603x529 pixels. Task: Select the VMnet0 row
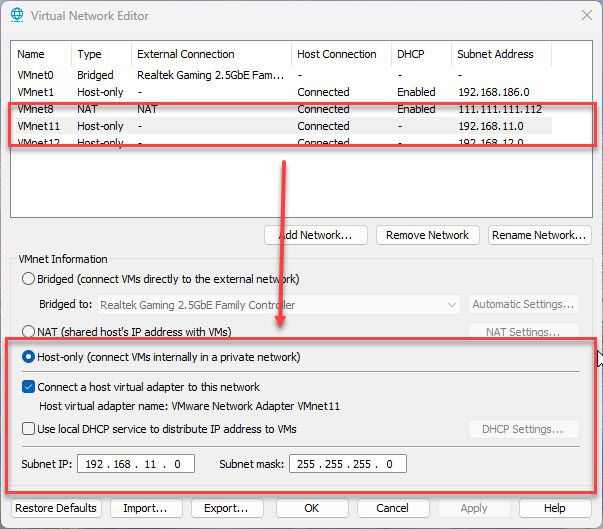pyautogui.click(x=282, y=75)
